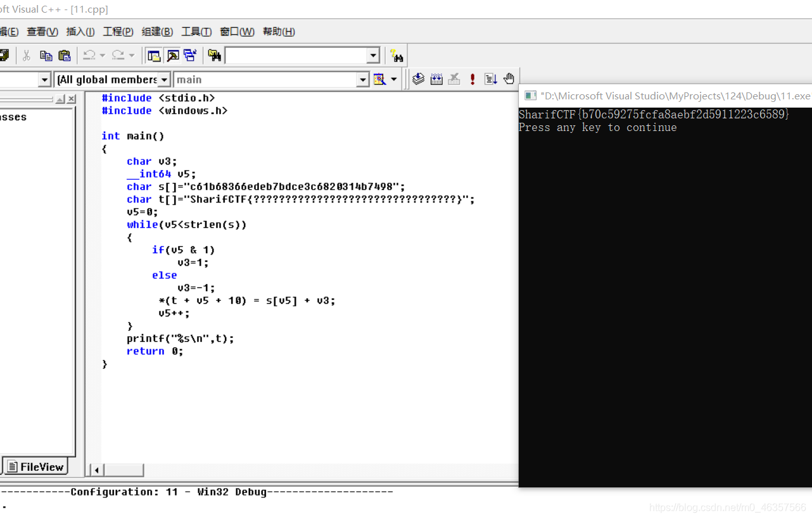Click the '*(t + v5 + 10)' assignment line
Screen dimensions: 812x519
tap(247, 301)
